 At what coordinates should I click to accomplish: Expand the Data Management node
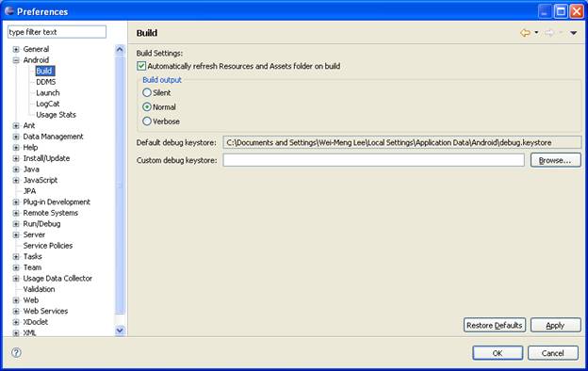[x=16, y=137]
